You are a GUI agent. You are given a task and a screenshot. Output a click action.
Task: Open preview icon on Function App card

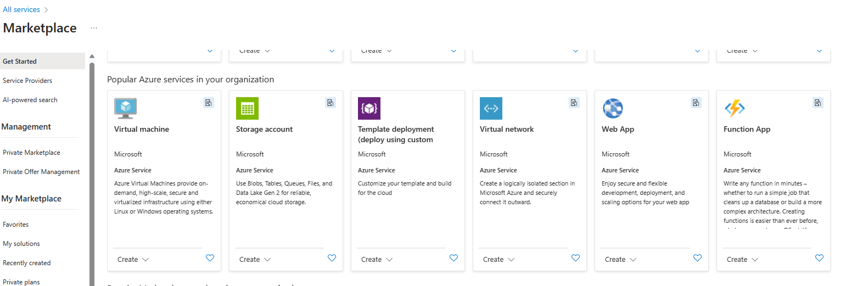(x=818, y=103)
